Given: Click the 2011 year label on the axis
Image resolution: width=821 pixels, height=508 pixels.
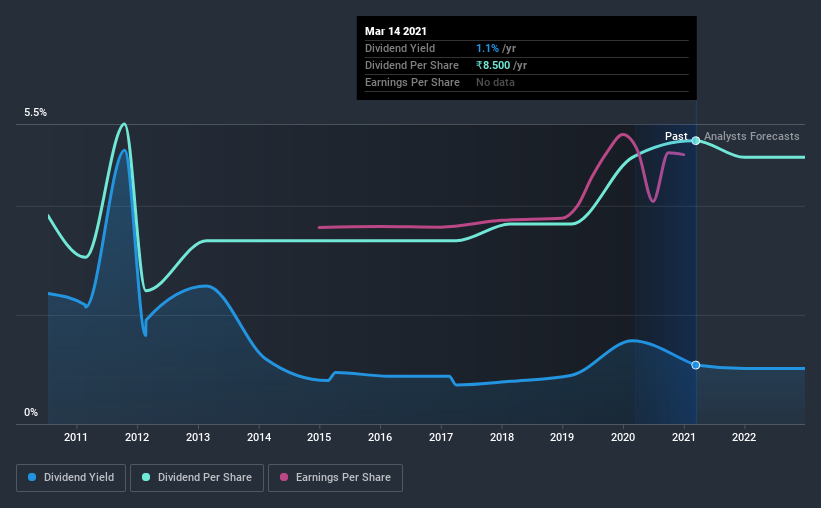Looking at the screenshot, I should 76,437.
